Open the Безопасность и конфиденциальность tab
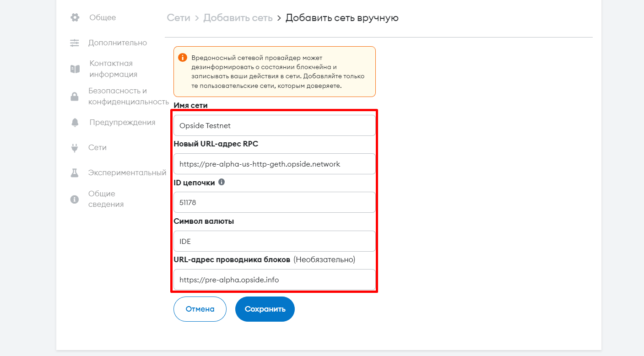Viewport: 644px width, 356px height. [x=128, y=96]
